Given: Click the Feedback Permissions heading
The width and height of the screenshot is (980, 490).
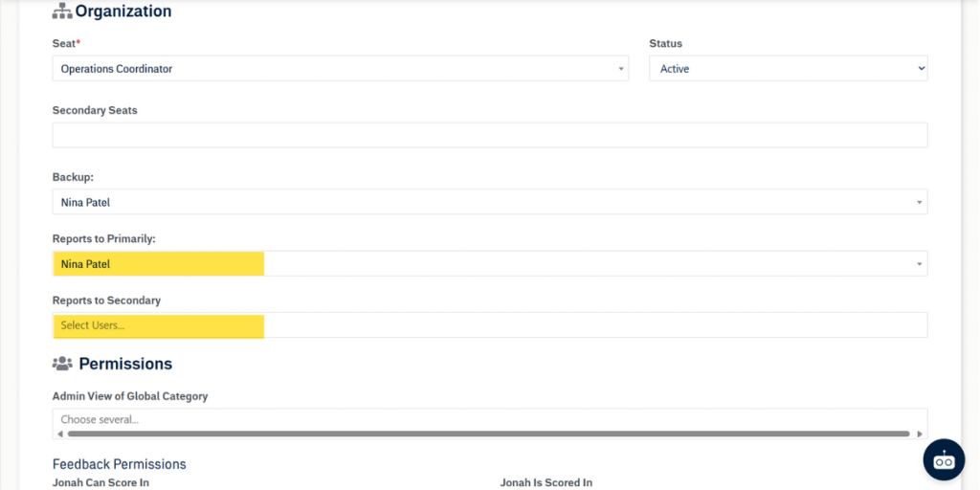Looking at the screenshot, I should pyautogui.click(x=119, y=464).
